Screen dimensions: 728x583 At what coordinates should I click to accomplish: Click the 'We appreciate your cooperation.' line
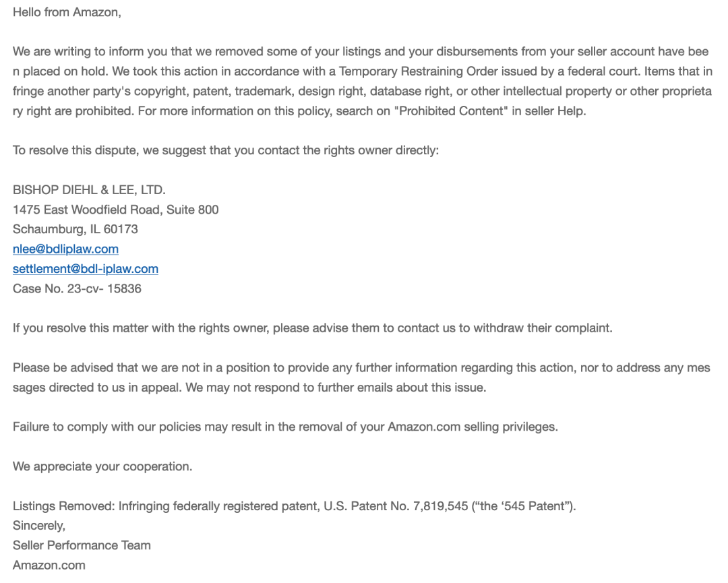pos(102,466)
